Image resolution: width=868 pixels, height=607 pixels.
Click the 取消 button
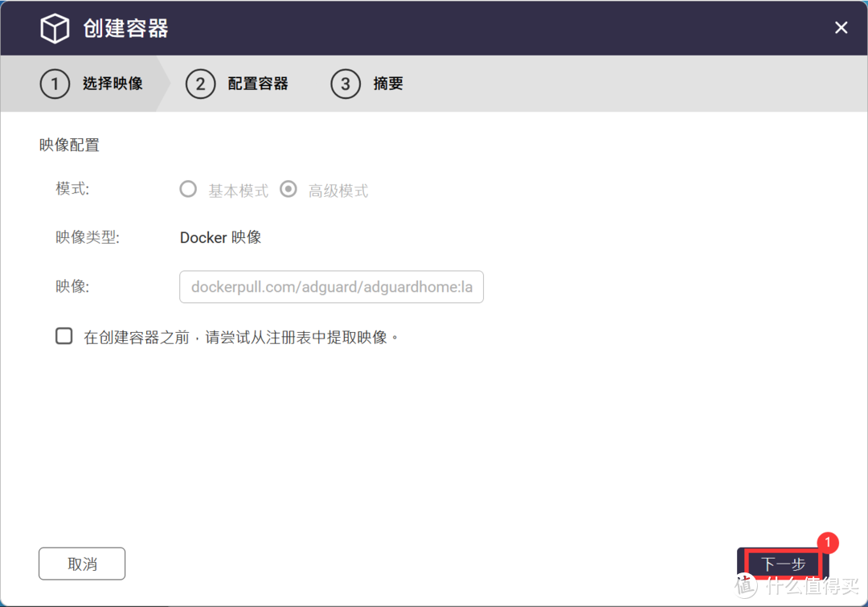(x=81, y=563)
